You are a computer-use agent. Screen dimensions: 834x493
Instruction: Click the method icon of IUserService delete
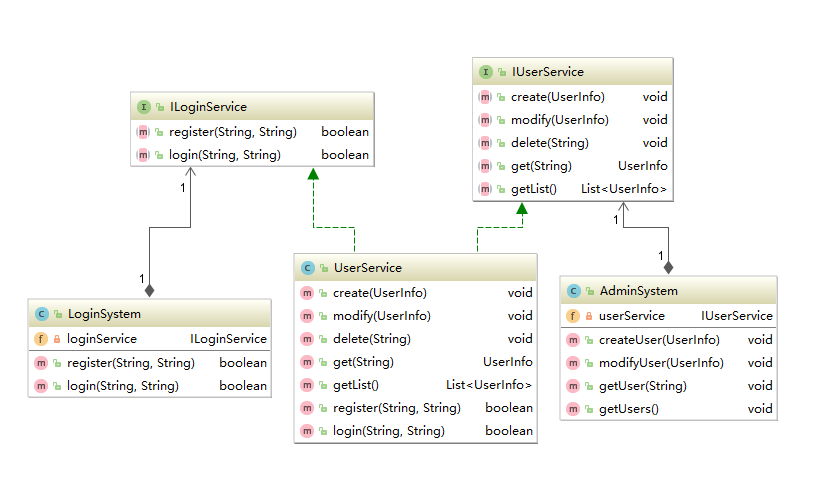[485, 143]
